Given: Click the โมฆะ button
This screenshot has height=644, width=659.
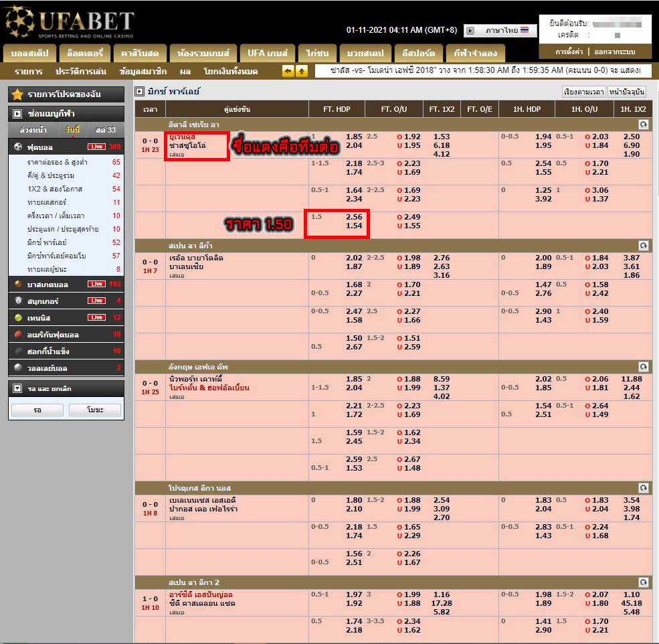Looking at the screenshot, I should tap(95, 410).
